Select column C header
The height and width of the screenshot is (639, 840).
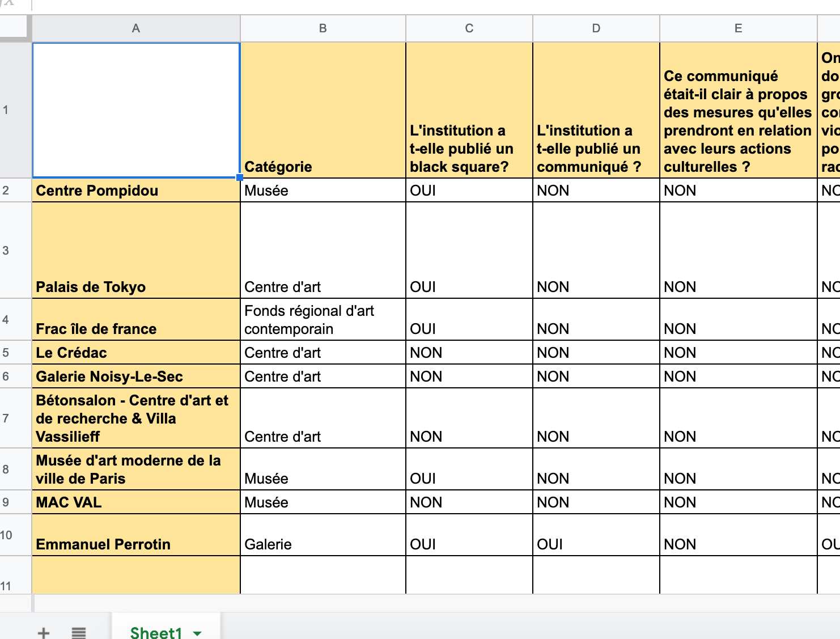pyautogui.click(x=469, y=28)
